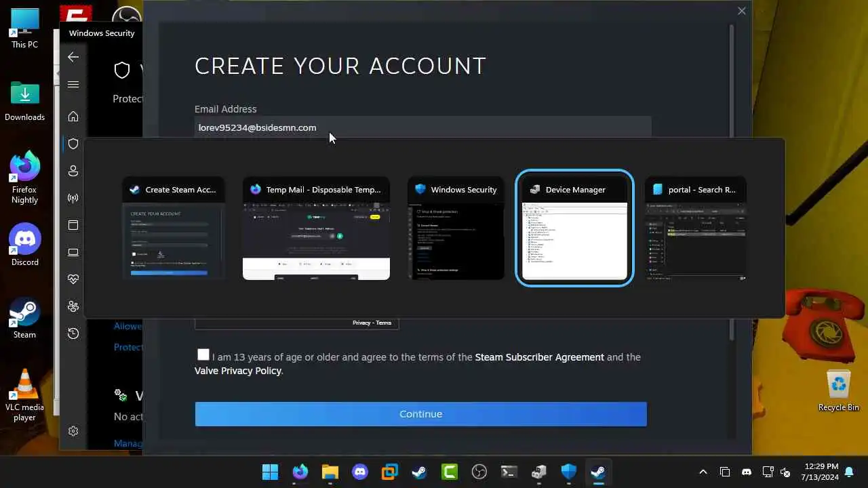Open This PC desktop shortcut
Image resolution: width=868 pixels, height=488 pixels.
[24, 28]
